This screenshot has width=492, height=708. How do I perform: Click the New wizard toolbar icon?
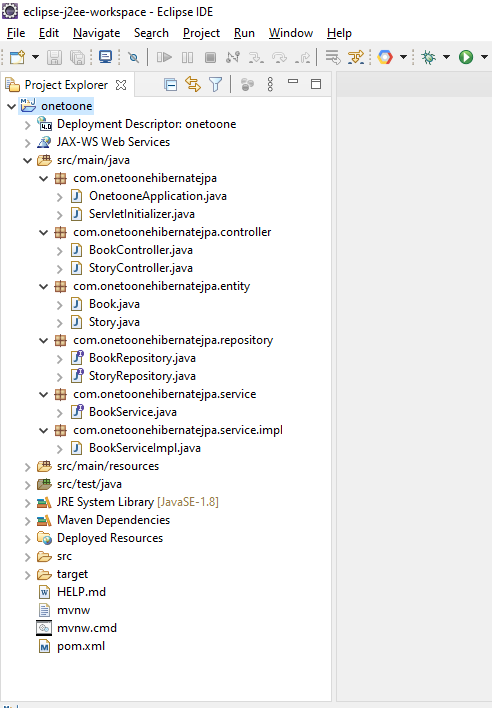(17, 57)
